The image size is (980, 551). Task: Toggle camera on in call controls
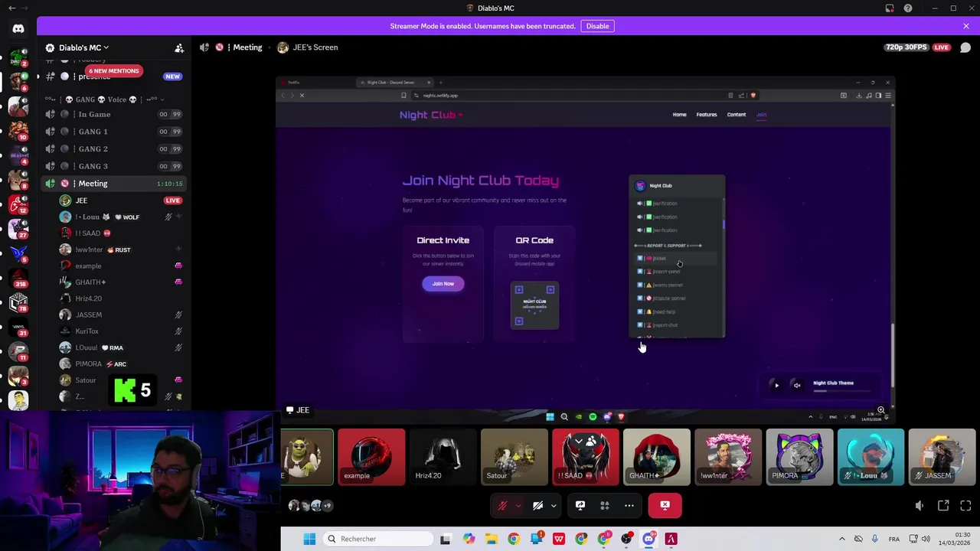537,505
